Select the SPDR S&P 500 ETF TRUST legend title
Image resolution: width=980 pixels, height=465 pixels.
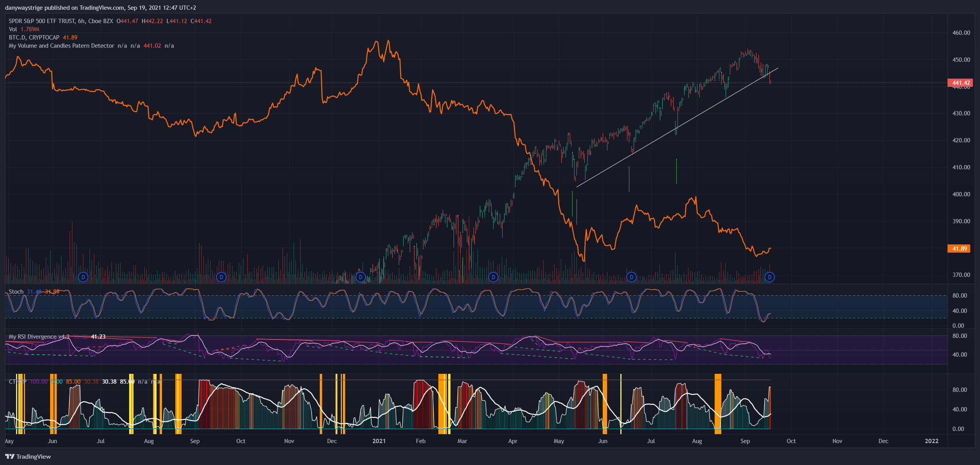61,21
